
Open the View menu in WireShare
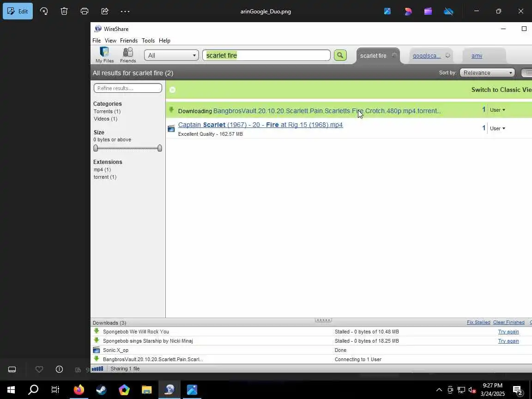point(110,40)
